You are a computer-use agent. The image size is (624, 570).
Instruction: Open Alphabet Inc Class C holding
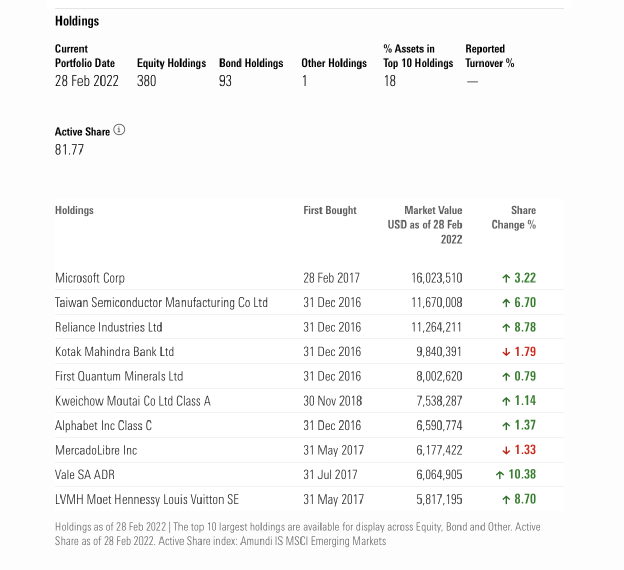(x=103, y=426)
